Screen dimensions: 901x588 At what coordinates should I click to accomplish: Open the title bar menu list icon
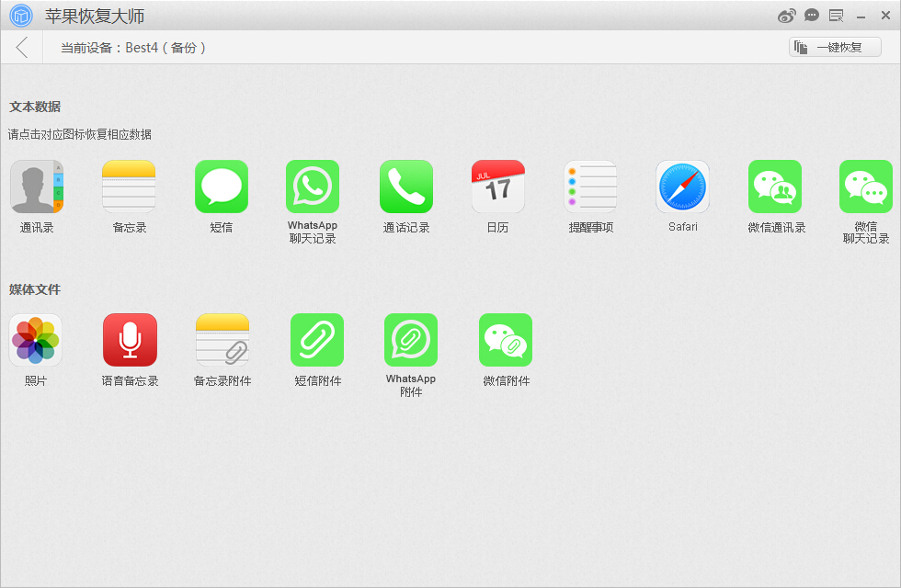pos(836,16)
